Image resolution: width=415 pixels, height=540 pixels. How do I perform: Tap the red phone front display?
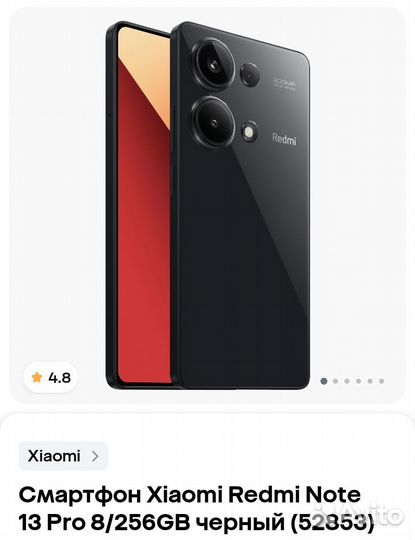point(144,207)
